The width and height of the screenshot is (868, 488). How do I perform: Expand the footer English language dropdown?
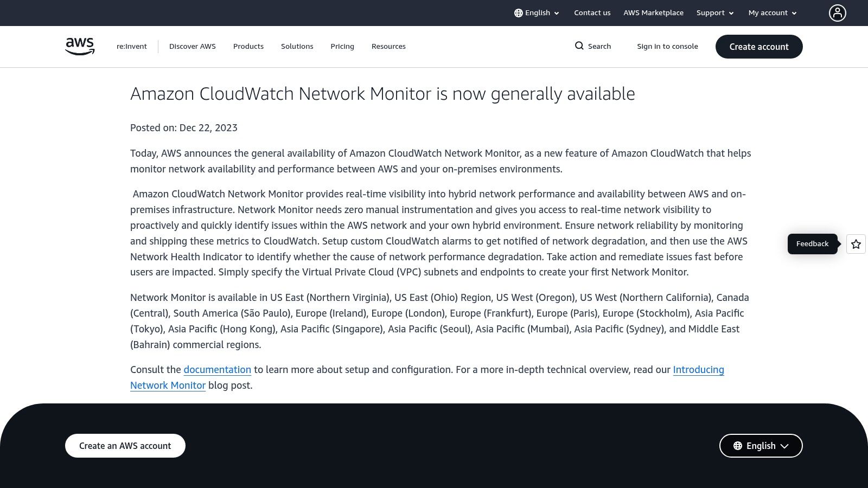(761, 445)
